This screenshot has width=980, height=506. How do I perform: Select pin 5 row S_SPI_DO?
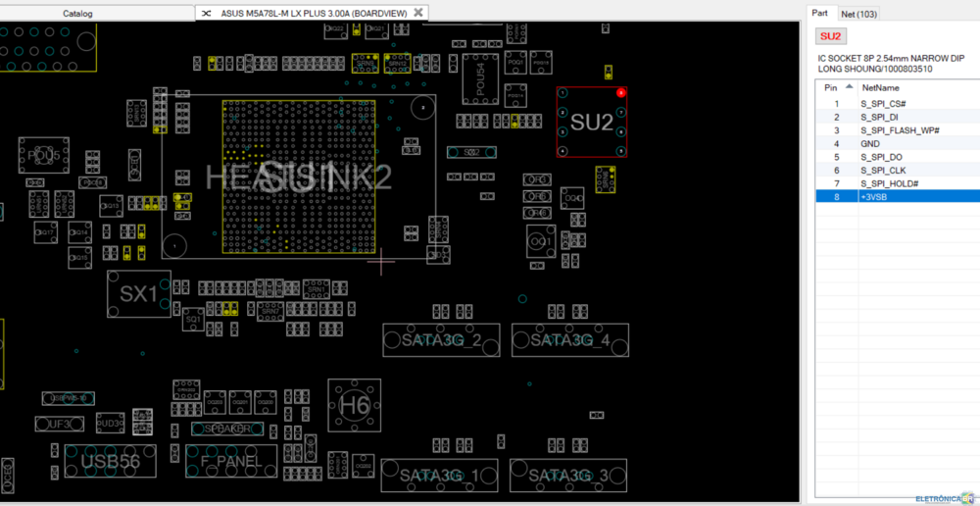tap(898, 157)
